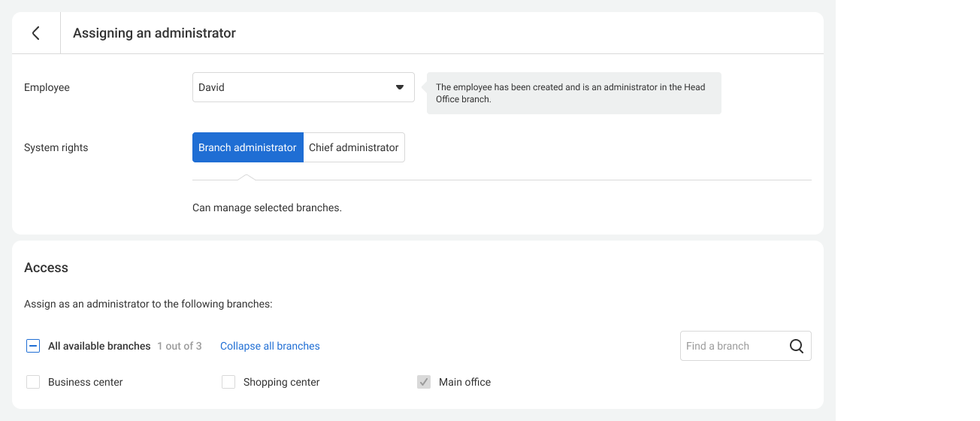Click the Access section heading
The image size is (980, 421).
[46, 268]
